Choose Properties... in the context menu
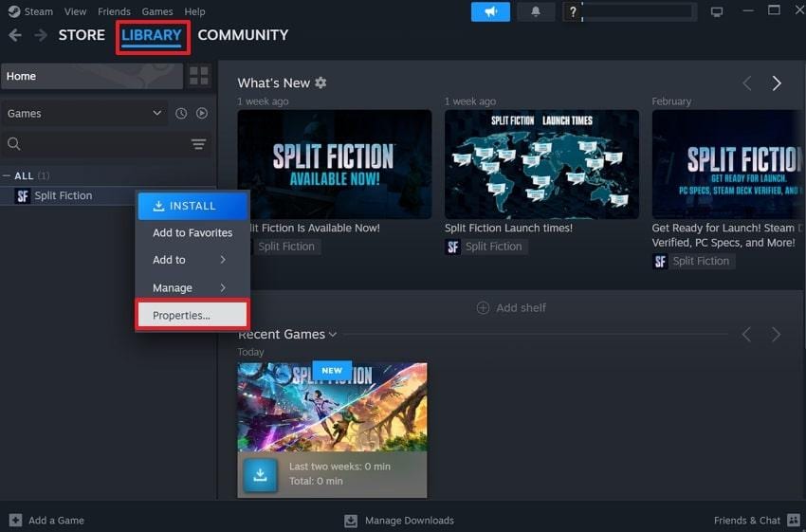Viewport: 806px width, 532px height. (x=192, y=315)
